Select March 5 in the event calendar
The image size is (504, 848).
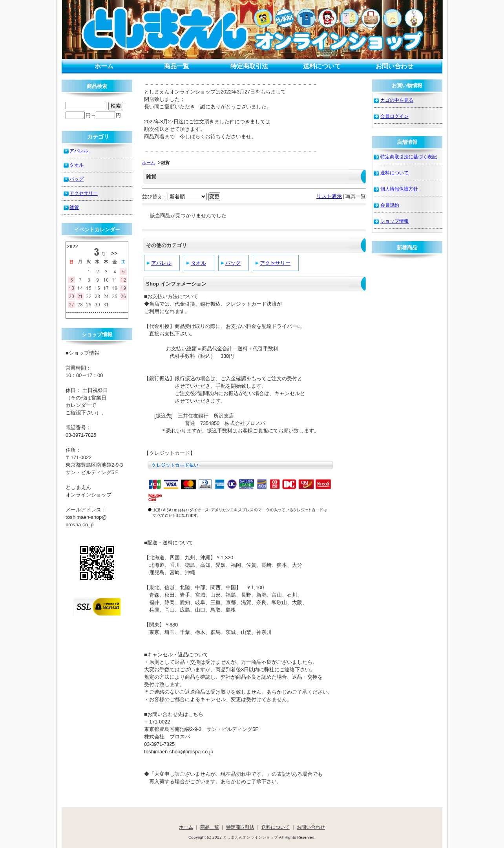coord(123,272)
